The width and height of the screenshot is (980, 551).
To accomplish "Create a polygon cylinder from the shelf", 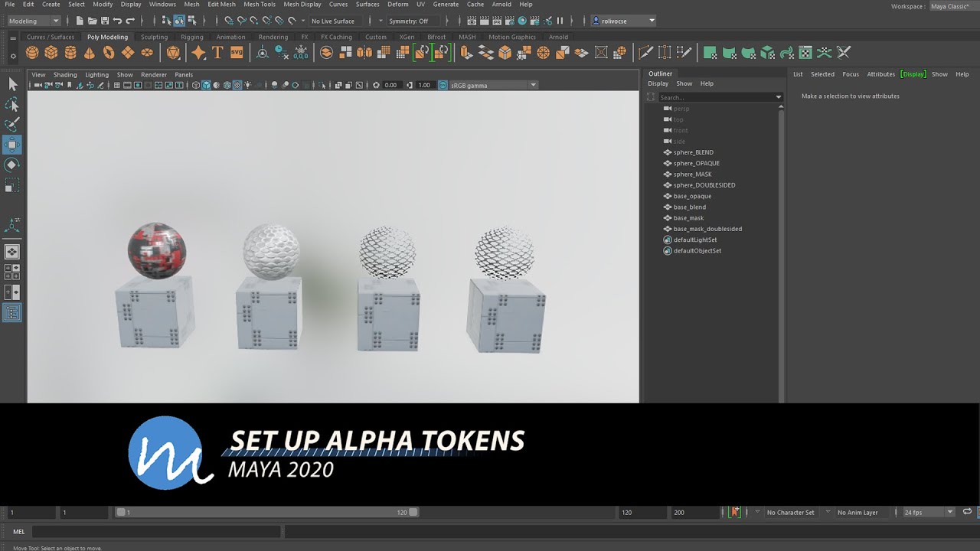I will [x=70, y=52].
